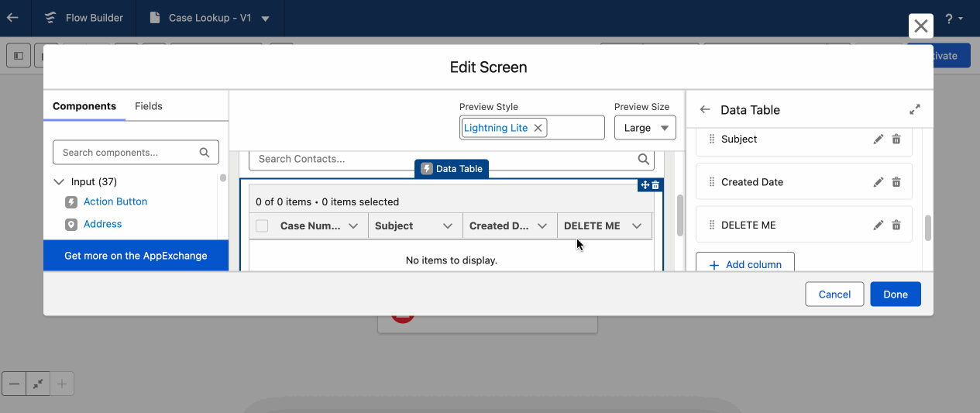
Task: Click the canvas preview scrollbar
Action: coord(680,215)
